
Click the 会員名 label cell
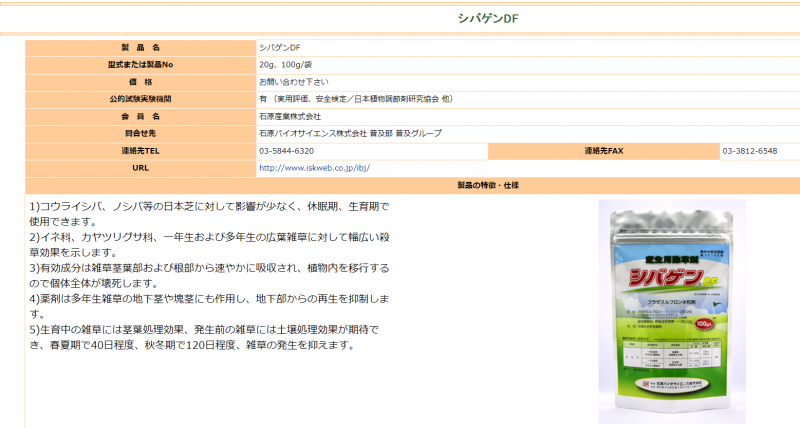click(140, 116)
